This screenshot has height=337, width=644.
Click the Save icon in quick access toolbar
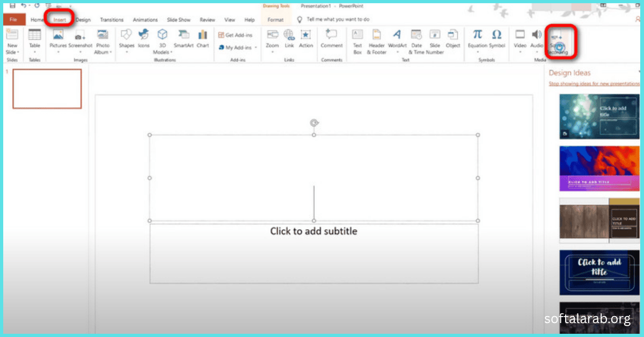12,6
